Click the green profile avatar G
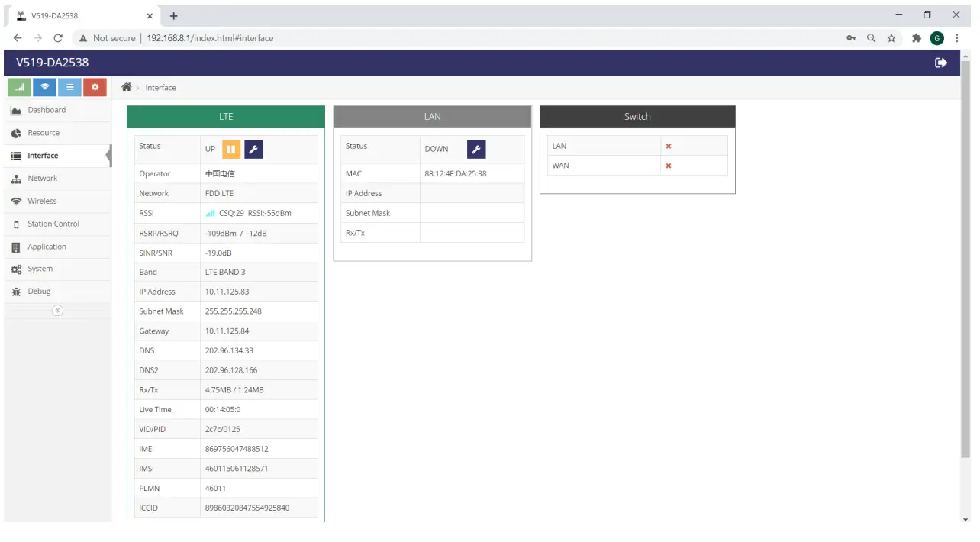Screen dimensions: 980x542 tap(937, 38)
